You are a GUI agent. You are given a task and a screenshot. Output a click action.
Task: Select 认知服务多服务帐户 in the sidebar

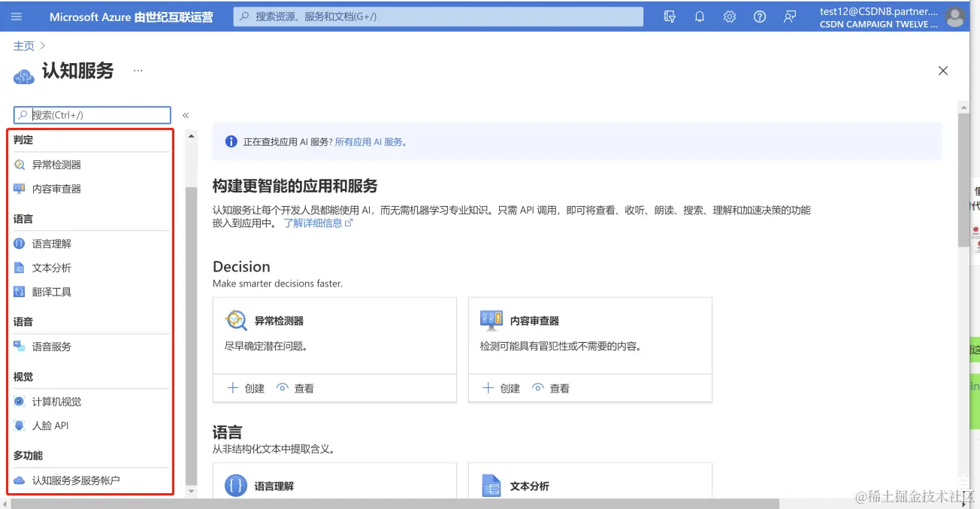point(76,480)
